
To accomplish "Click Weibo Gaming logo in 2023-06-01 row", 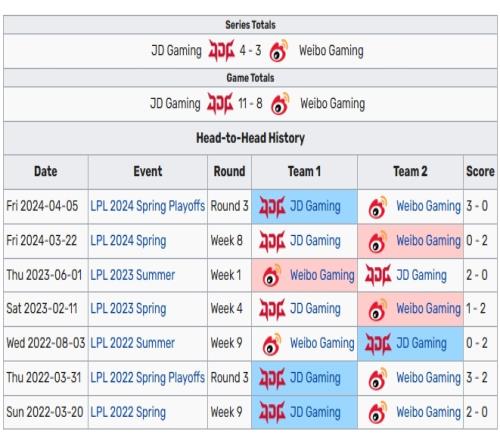I will tap(272, 275).
